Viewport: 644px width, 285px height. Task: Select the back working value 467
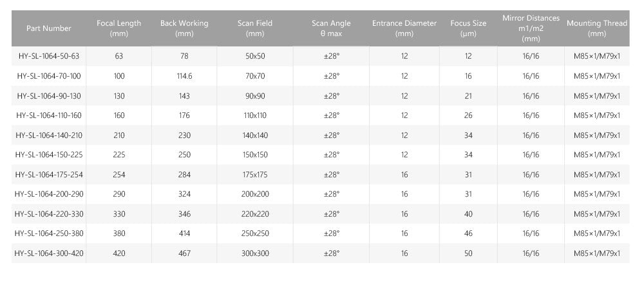tap(184, 253)
